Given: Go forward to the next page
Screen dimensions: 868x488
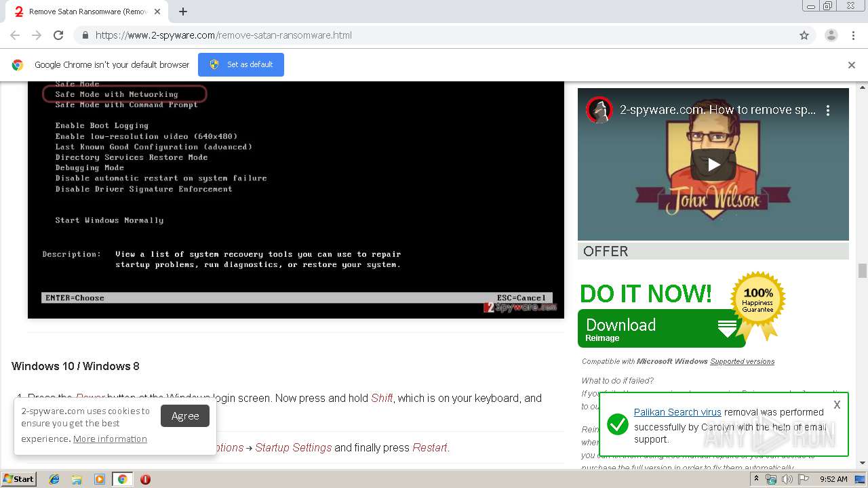Looking at the screenshot, I should pyautogui.click(x=37, y=35).
